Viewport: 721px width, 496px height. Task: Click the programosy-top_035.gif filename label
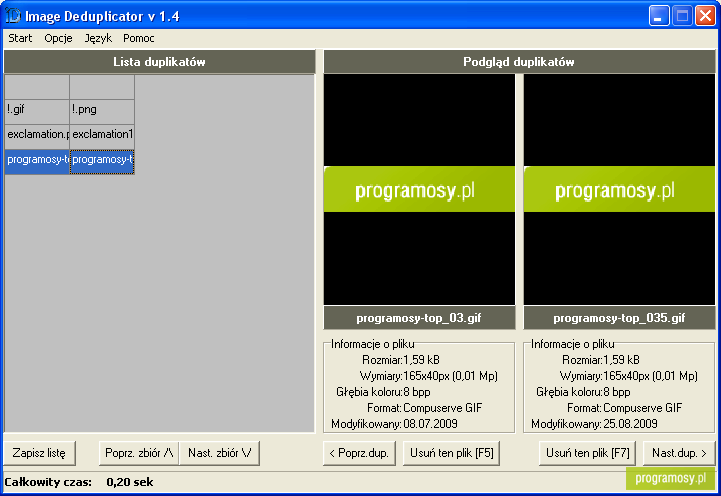[619, 318]
